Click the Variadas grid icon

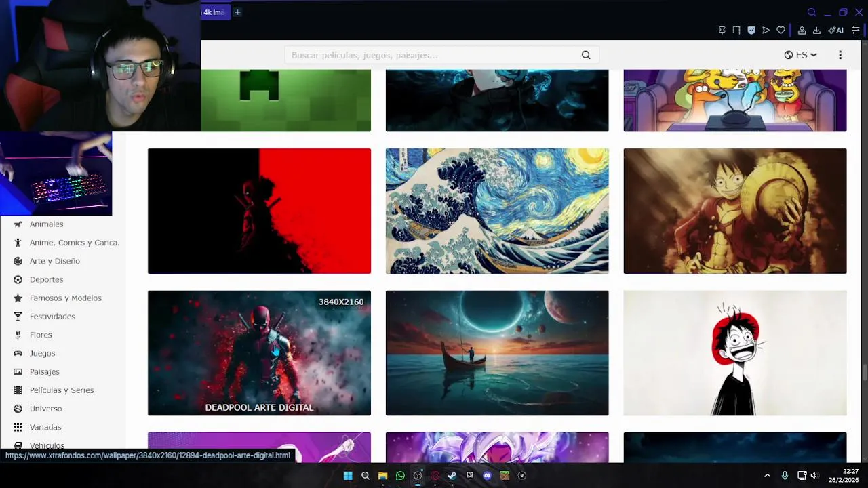[18, 427]
